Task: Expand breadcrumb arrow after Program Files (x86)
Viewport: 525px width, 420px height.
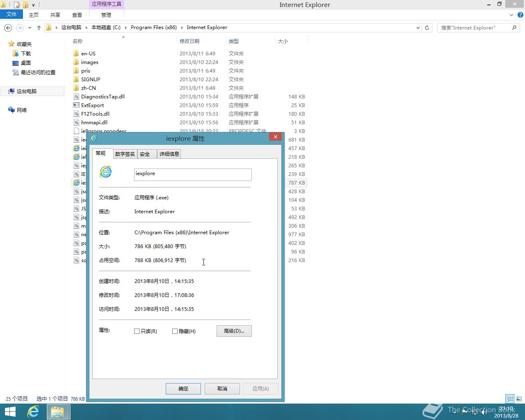Action: (x=182, y=27)
